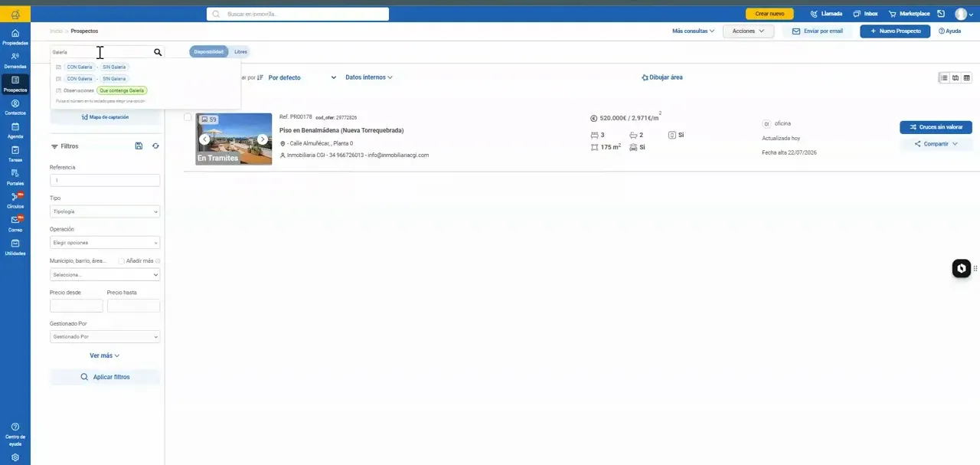This screenshot has height=465, width=980.
Task: Open the Municipio Selecciona dropdown
Action: pyautogui.click(x=105, y=274)
